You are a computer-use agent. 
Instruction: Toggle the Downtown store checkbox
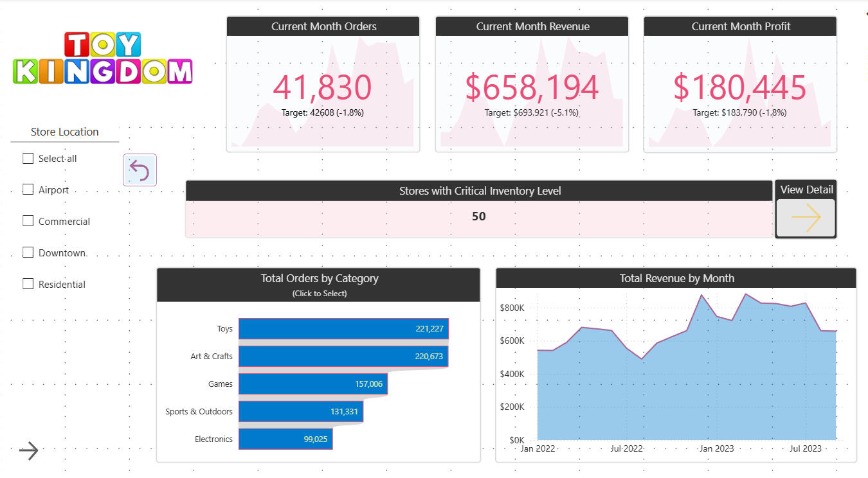[28, 252]
